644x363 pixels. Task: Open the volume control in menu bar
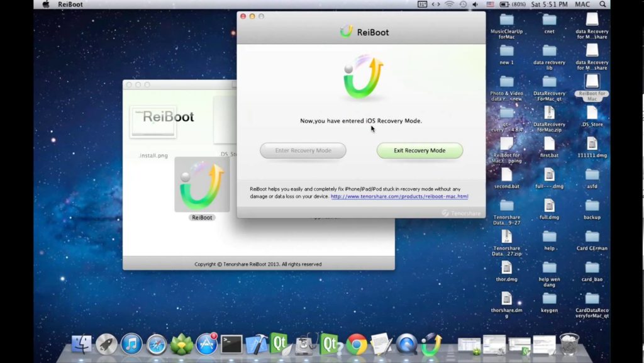pos(475,4)
